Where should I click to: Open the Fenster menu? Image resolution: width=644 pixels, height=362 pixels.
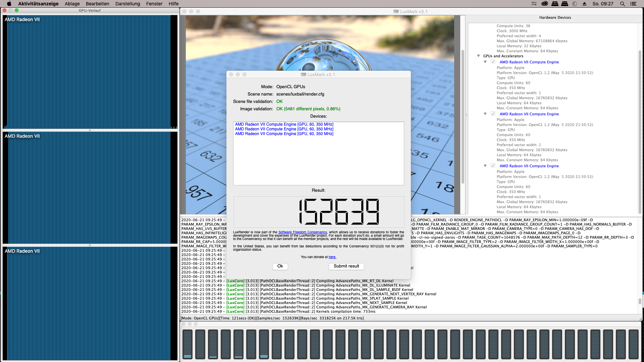(x=154, y=4)
